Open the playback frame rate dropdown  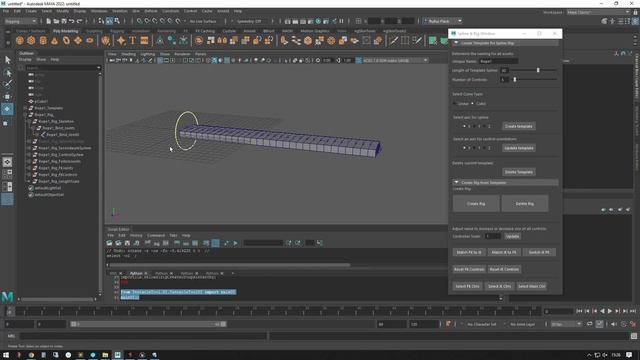(566, 324)
